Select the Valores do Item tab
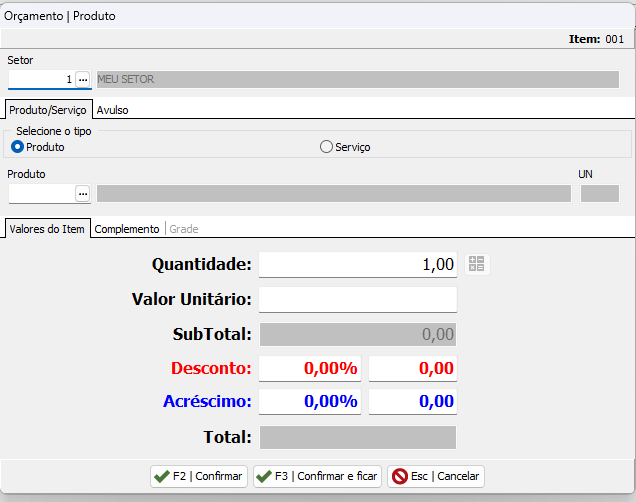 click(48, 229)
